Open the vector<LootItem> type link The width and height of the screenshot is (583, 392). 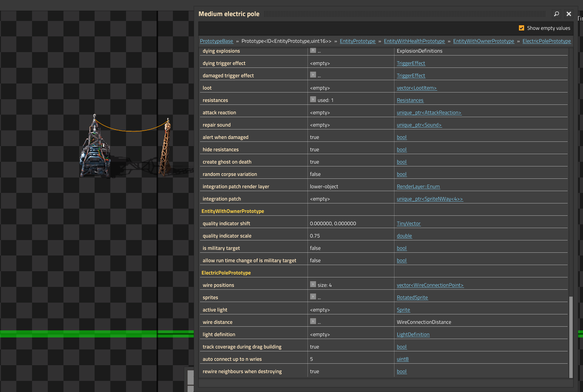click(417, 88)
